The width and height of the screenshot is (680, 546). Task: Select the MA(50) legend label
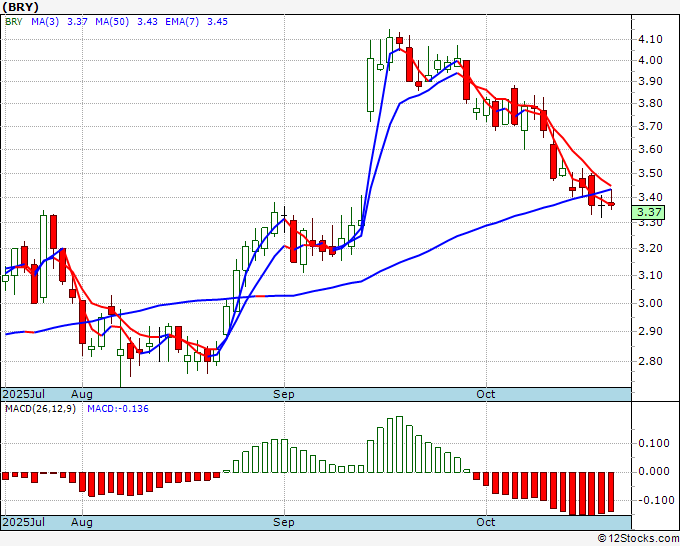click(x=112, y=22)
